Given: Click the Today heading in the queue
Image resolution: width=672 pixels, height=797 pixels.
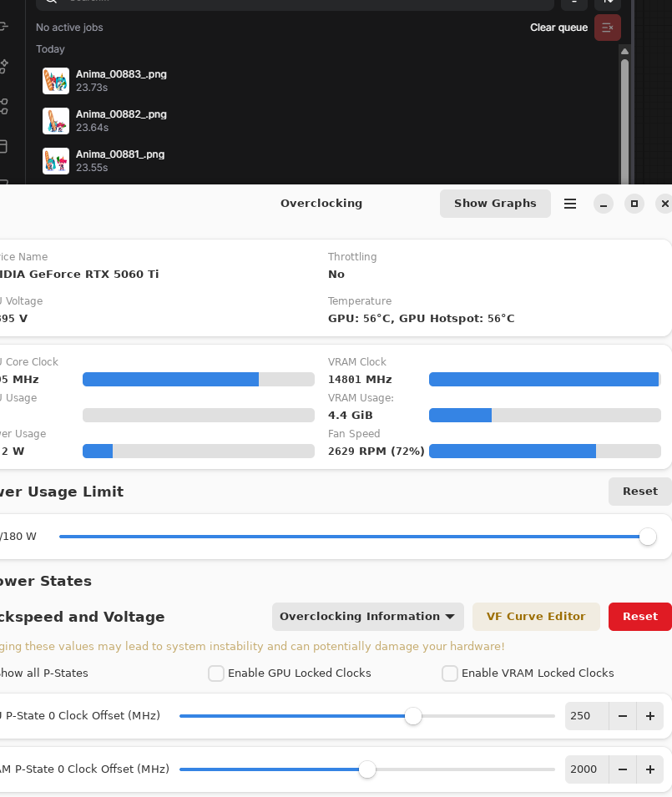Looking at the screenshot, I should point(50,49).
